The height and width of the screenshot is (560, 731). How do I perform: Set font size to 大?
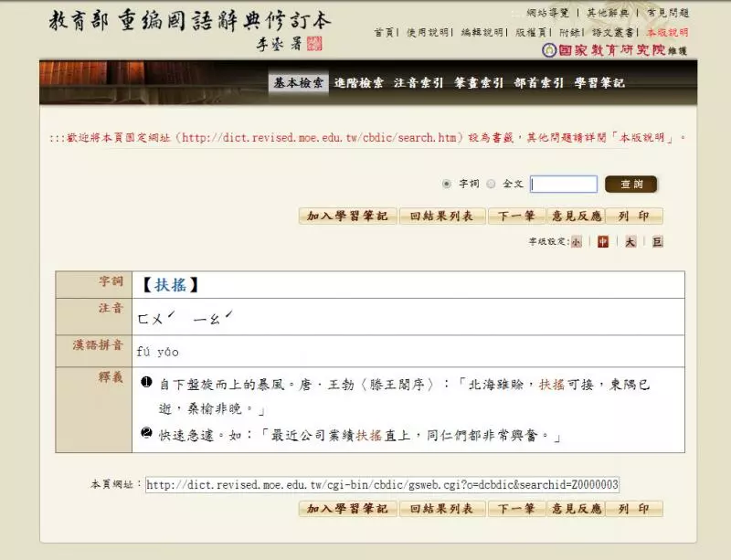pos(630,241)
